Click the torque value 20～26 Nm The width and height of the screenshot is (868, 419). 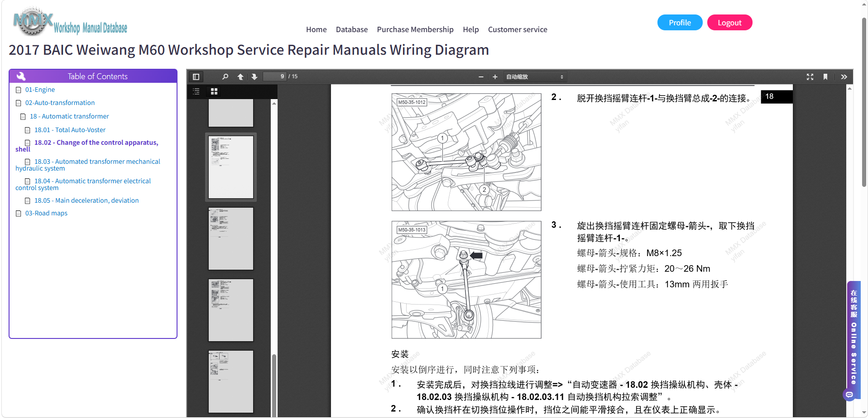(687, 269)
